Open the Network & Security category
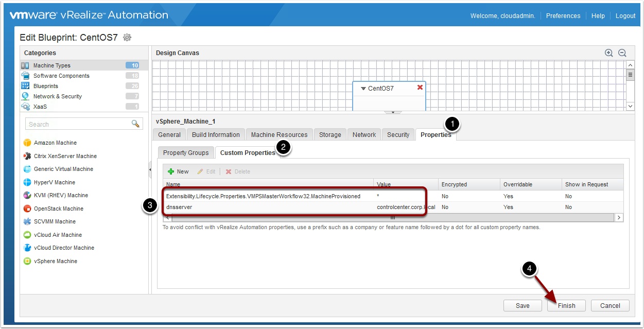Image resolution: width=644 pixels, height=329 pixels. (x=84, y=96)
